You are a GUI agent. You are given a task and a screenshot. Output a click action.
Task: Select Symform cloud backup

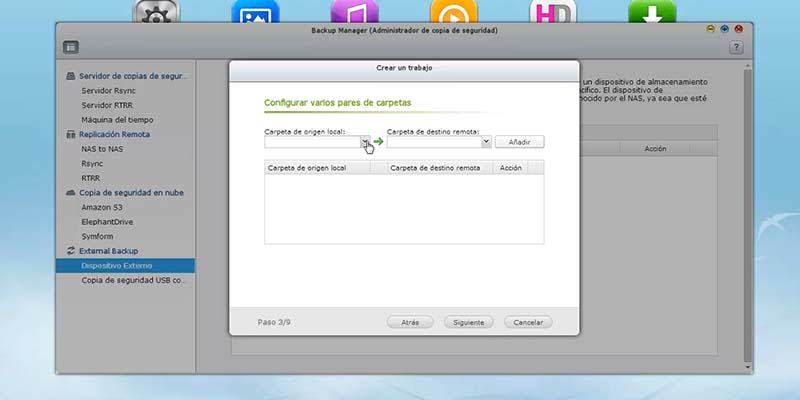[x=97, y=237]
